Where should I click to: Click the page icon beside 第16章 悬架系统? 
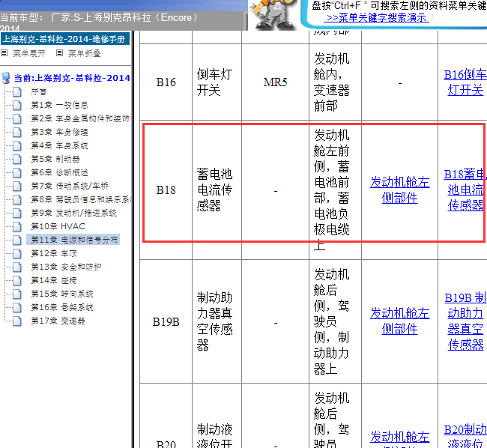coord(17,307)
